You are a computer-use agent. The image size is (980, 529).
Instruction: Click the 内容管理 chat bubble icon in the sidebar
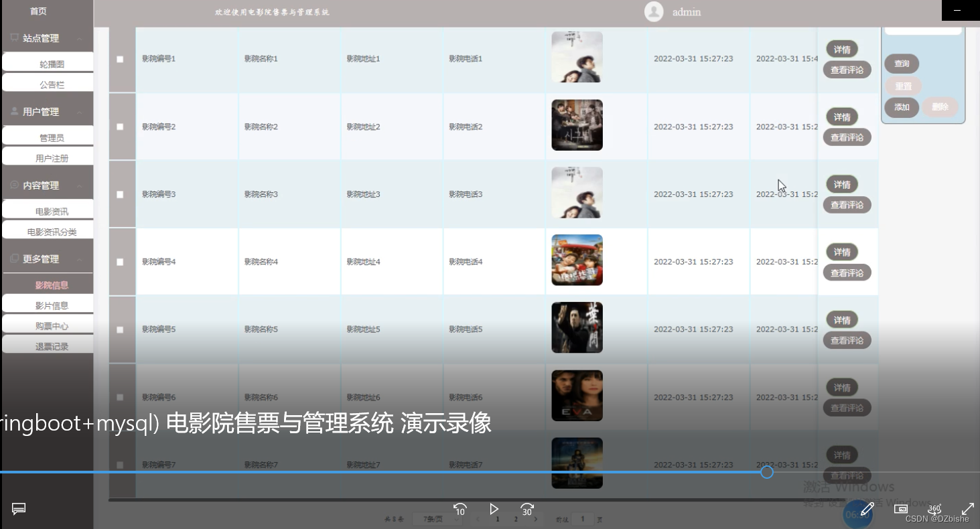(14, 185)
